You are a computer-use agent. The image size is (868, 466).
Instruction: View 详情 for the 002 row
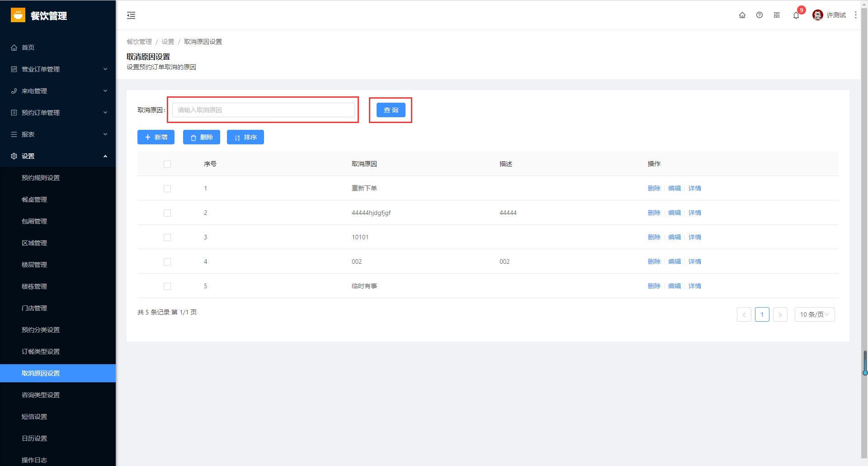[x=695, y=262]
